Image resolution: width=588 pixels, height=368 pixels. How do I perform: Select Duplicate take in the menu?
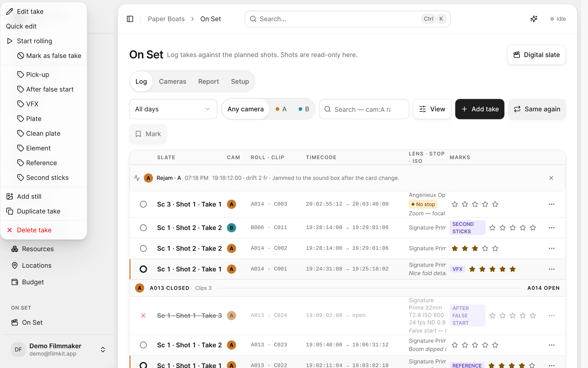click(x=44, y=211)
